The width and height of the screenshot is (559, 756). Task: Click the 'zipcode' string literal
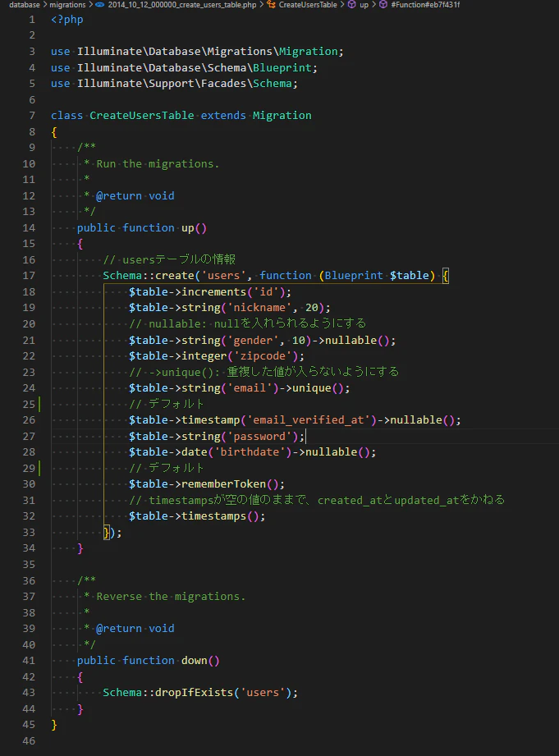(266, 355)
